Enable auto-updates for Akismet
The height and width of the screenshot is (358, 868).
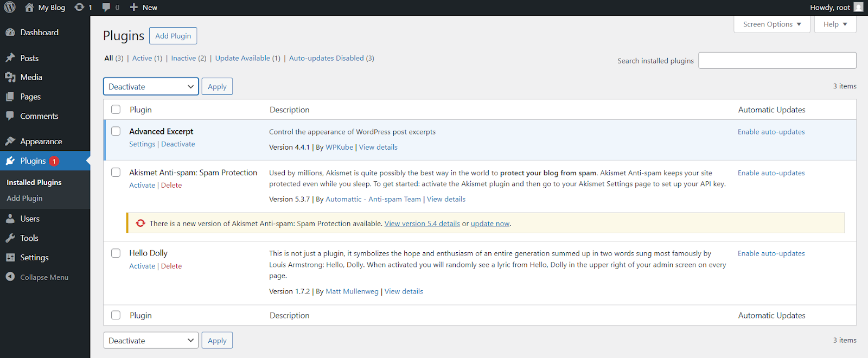771,173
